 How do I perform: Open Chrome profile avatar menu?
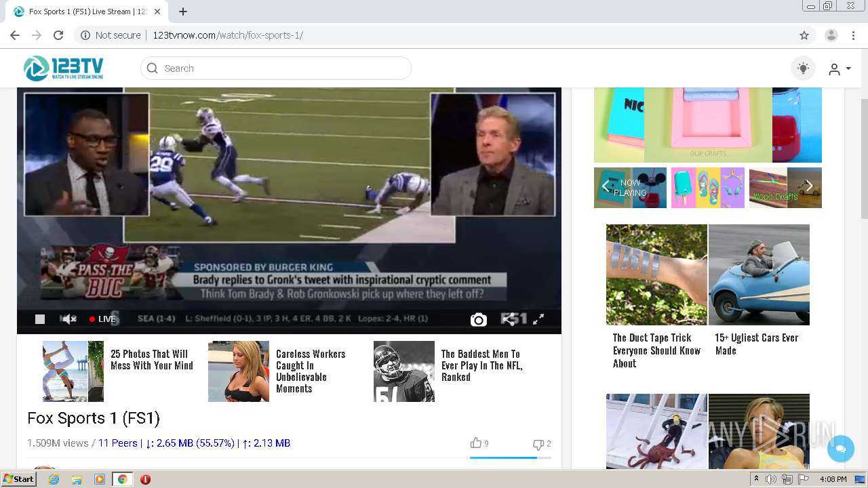pos(831,35)
